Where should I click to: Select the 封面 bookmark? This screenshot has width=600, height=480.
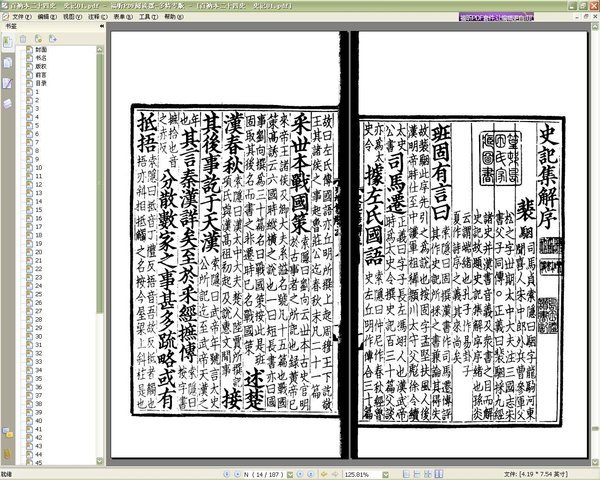click(x=41, y=50)
